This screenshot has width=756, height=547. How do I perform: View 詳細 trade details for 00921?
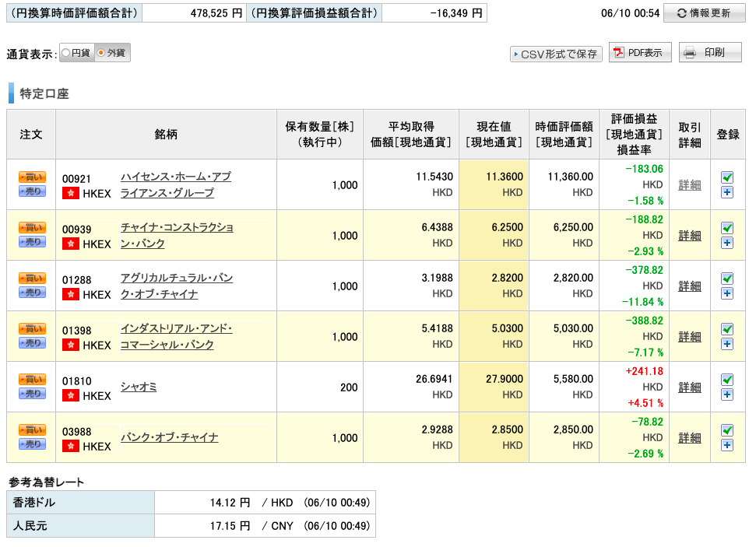(x=690, y=185)
